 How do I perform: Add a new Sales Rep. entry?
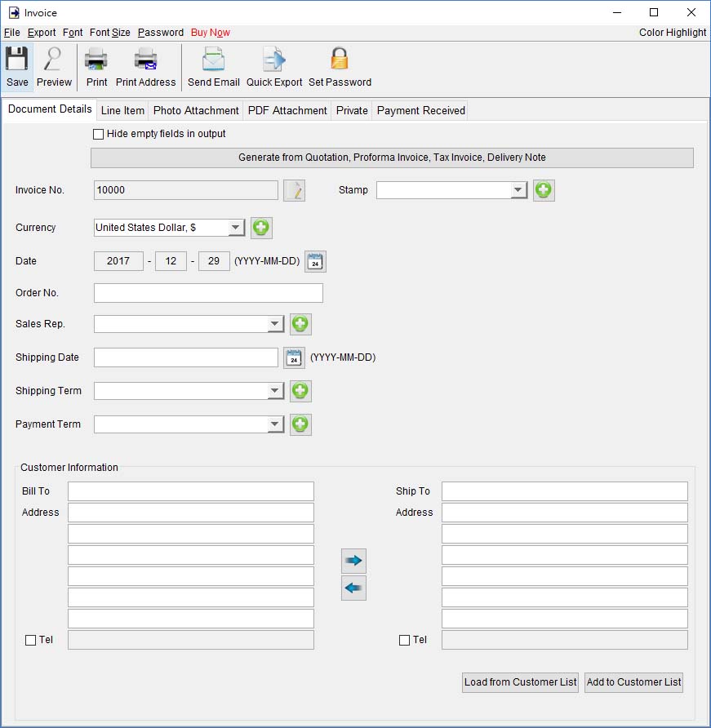pos(300,324)
